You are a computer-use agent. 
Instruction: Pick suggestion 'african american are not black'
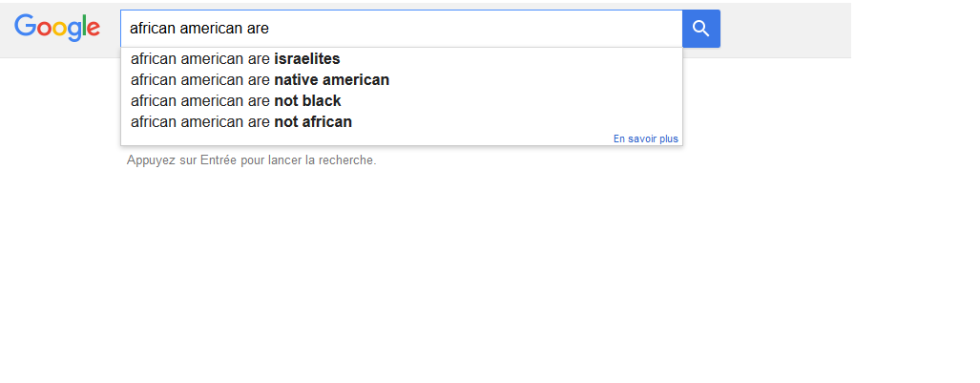(401, 100)
